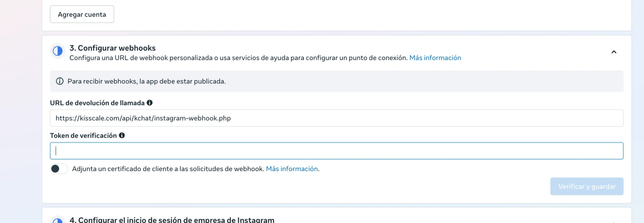Click half-filled status icon of step 3
Screen dimensions: 644x223
tap(58, 51)
